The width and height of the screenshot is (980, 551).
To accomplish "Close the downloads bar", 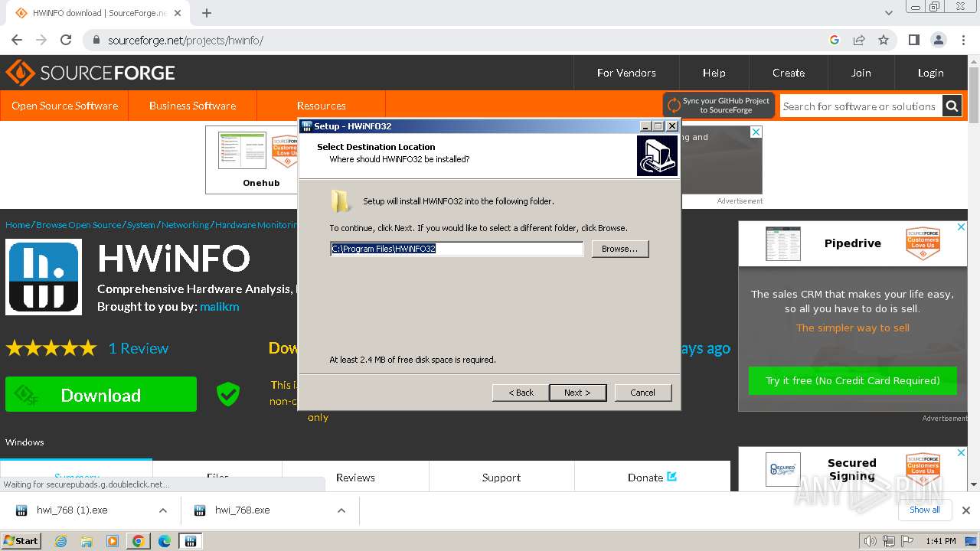I will click(966, 510).
